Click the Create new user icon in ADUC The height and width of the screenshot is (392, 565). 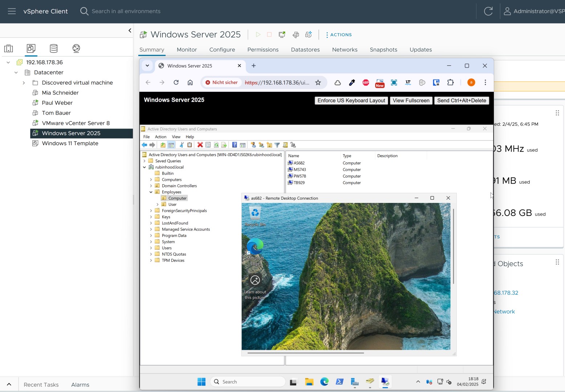(x=253, y=145)
